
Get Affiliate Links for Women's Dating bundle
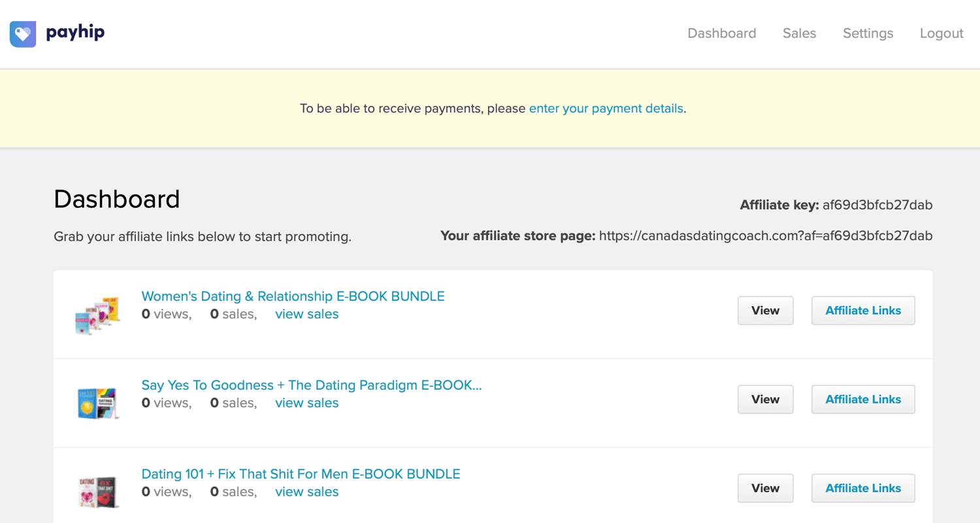(x=862, y=311)
